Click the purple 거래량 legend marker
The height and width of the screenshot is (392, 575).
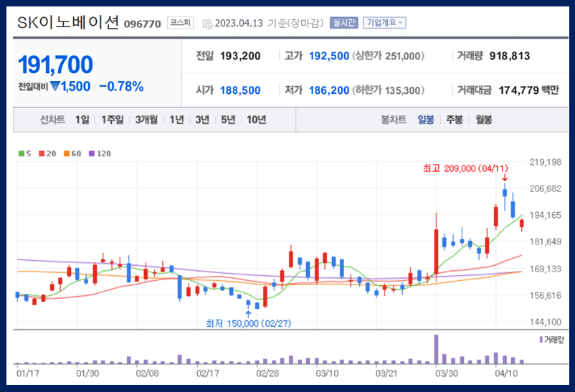541,340
